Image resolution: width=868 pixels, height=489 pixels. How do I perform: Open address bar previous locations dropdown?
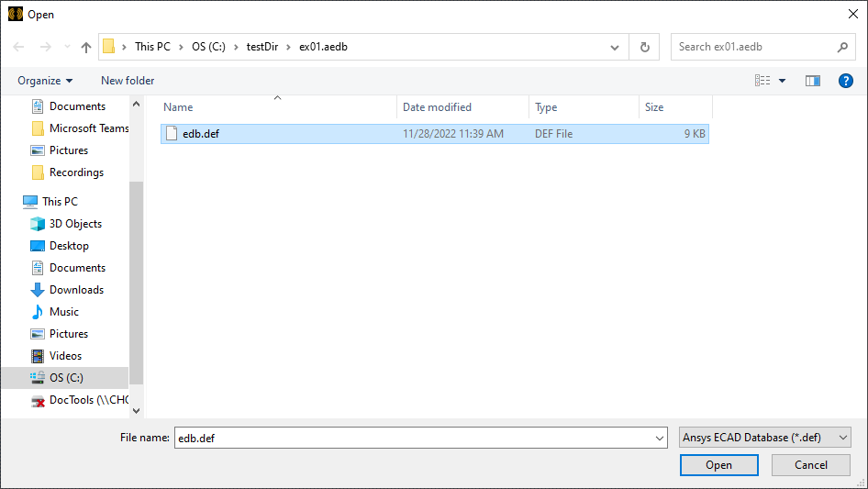coord(615,47)
